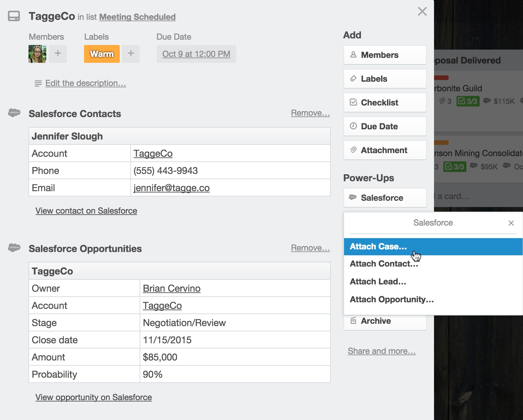Remove the Salesforce Contacts section

(310, 113)
